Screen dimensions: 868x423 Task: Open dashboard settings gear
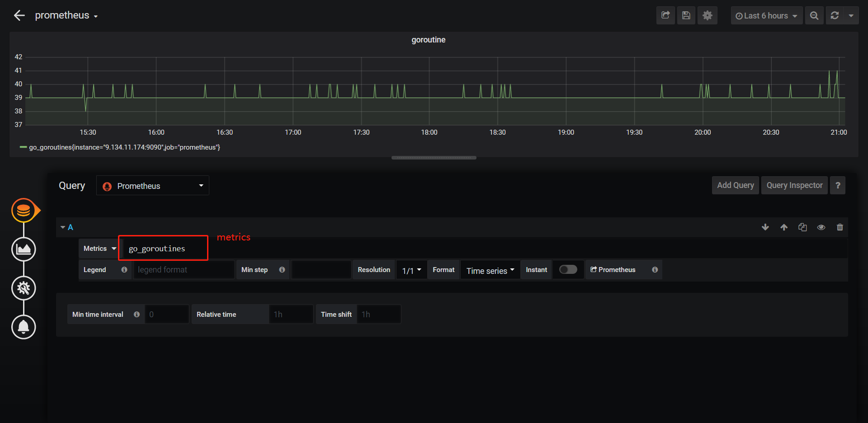point(708,15)
